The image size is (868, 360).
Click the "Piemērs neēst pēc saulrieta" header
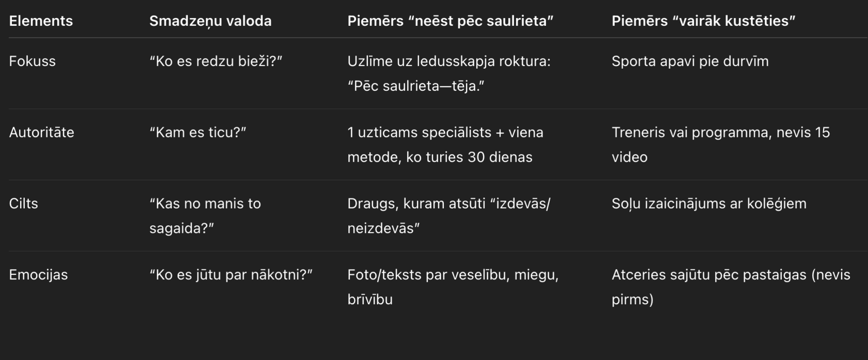(450, 21)
